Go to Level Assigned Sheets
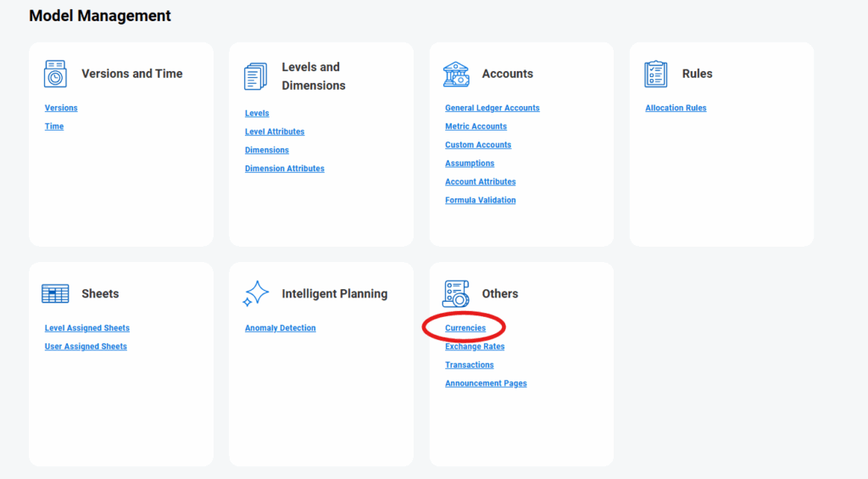Viewport: 868px width, 479px height. point(87,329)
